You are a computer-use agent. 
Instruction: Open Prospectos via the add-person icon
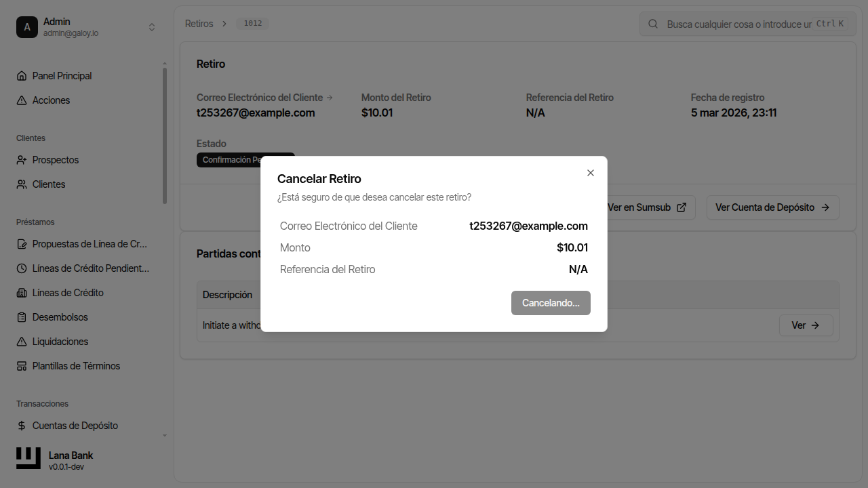point(22,159)
